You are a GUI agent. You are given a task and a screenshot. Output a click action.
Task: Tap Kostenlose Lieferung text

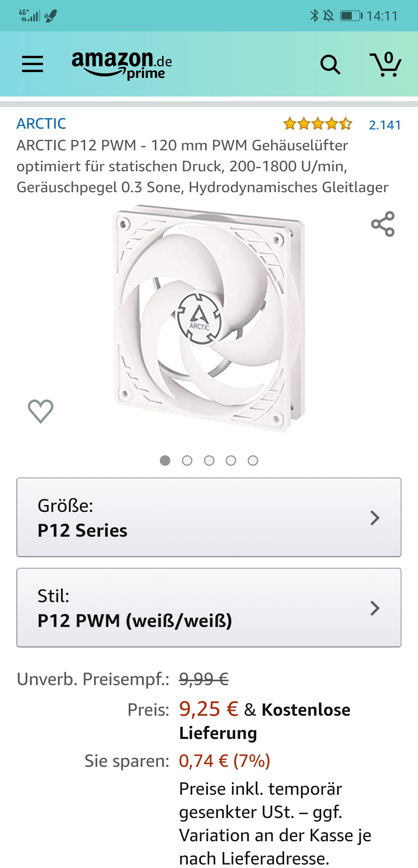click(x=265, y=721)
